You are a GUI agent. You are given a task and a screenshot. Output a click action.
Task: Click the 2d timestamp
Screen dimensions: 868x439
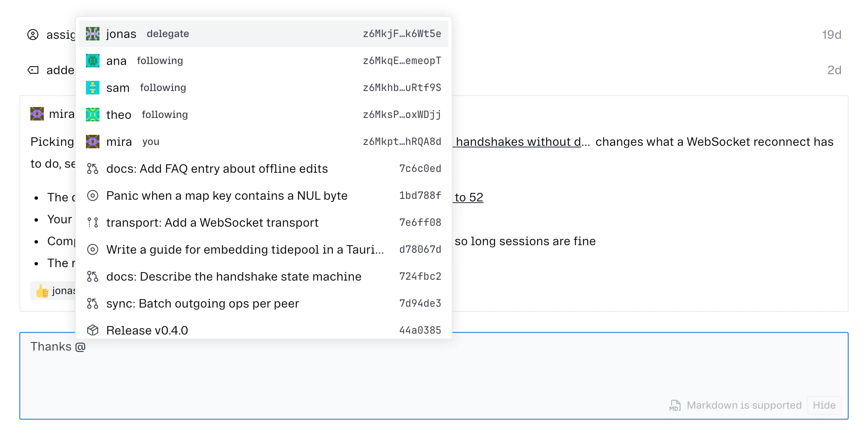click(x=834, y=70)
